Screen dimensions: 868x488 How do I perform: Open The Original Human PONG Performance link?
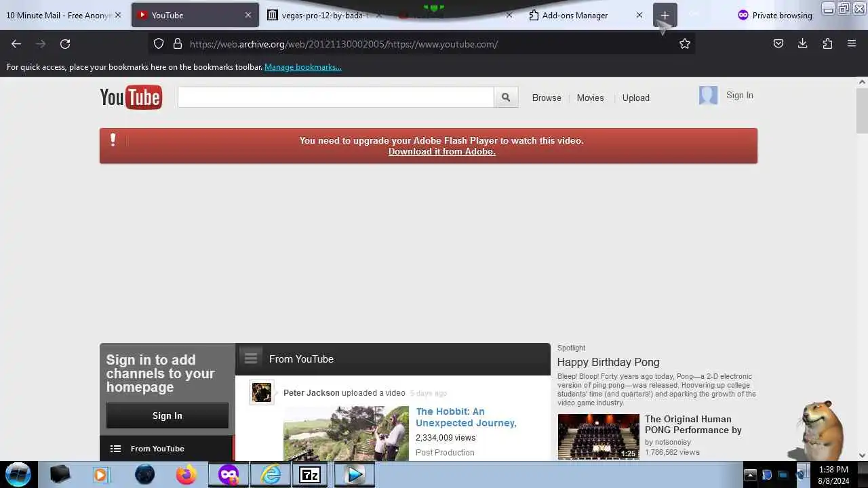[x=693, y=424]
